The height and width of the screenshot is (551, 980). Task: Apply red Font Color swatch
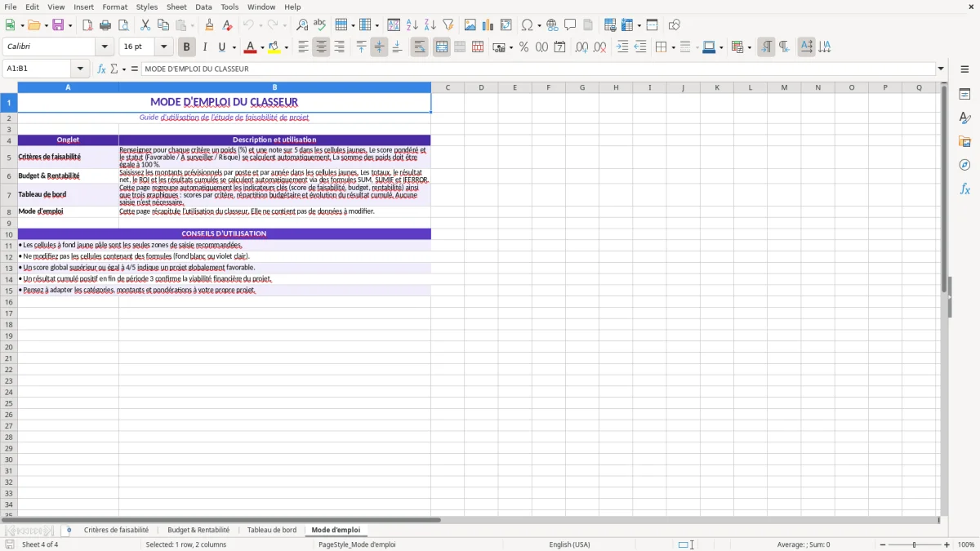tap(250, 47)
